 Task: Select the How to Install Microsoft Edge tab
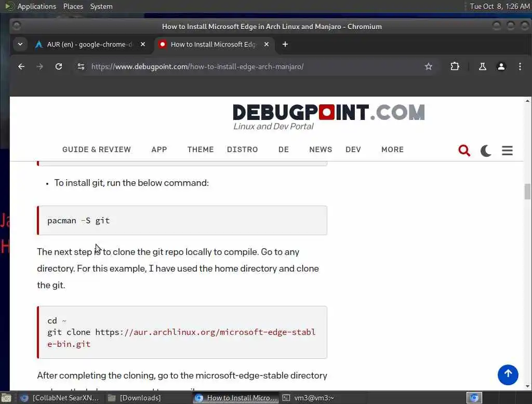[x=215, y=45]
